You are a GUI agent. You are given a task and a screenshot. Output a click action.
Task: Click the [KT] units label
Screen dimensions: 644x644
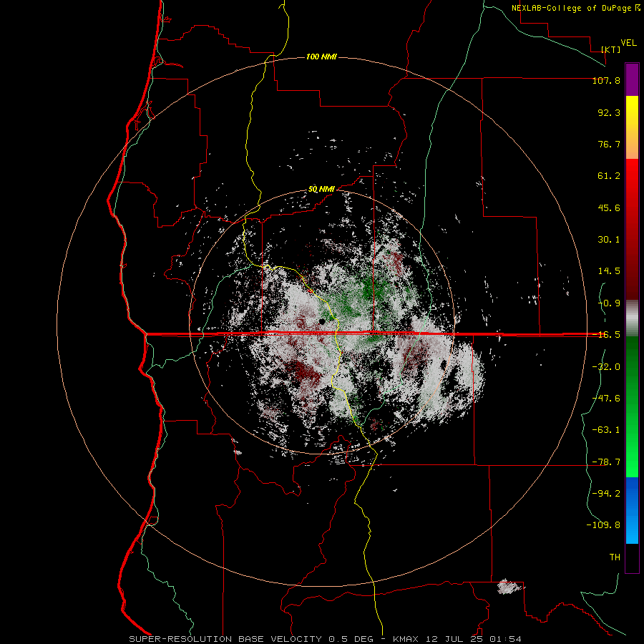[611, 49]
